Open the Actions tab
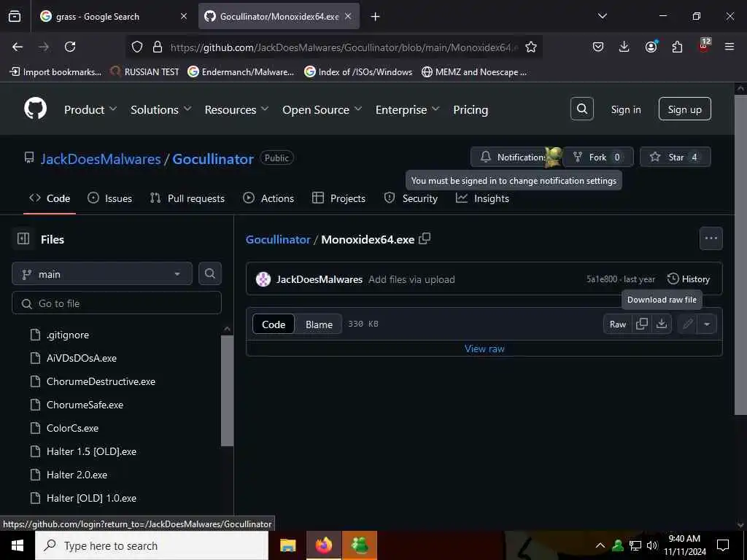The width and height of the screenshot is (747, 560). pos(268,198)
